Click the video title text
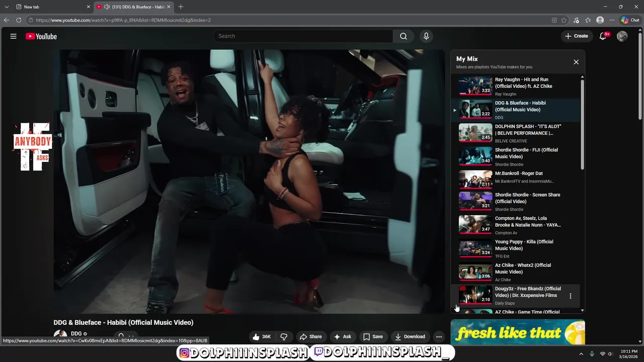Screen dimensions: 644x362 point(123,322)
